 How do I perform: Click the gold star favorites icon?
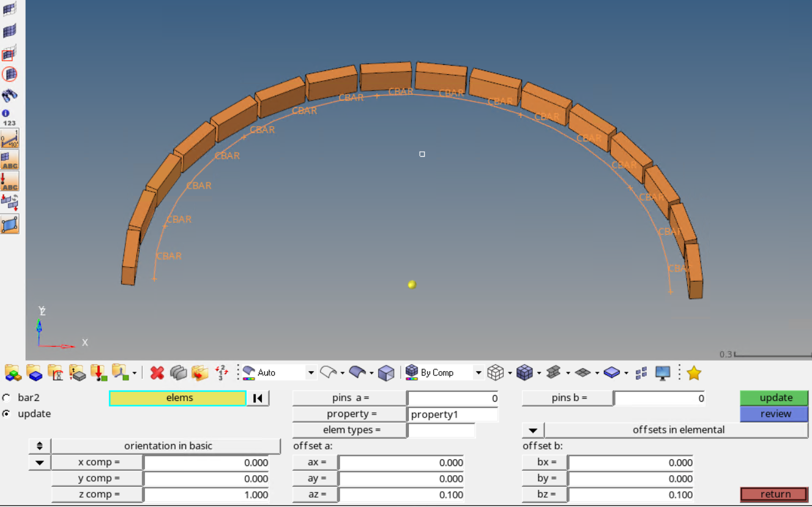693,372
